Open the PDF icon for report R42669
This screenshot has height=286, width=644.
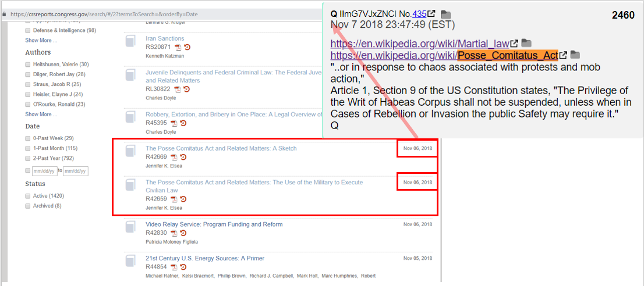(174, 158)
